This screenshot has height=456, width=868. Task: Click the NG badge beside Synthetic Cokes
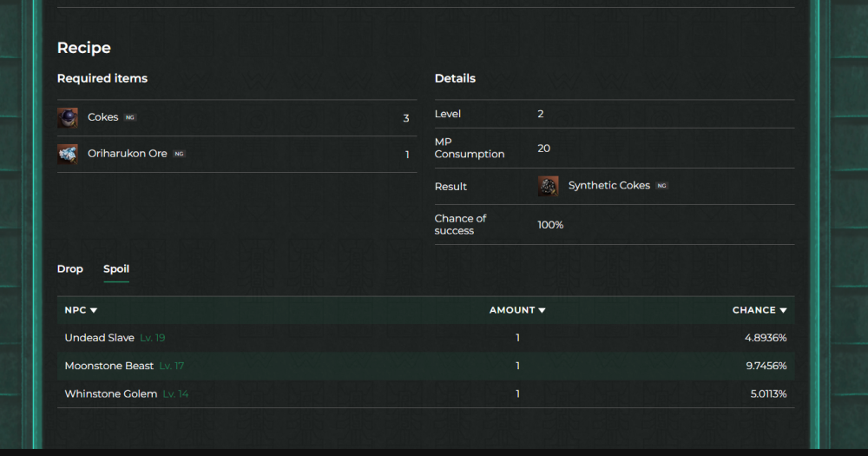[661, 186]
